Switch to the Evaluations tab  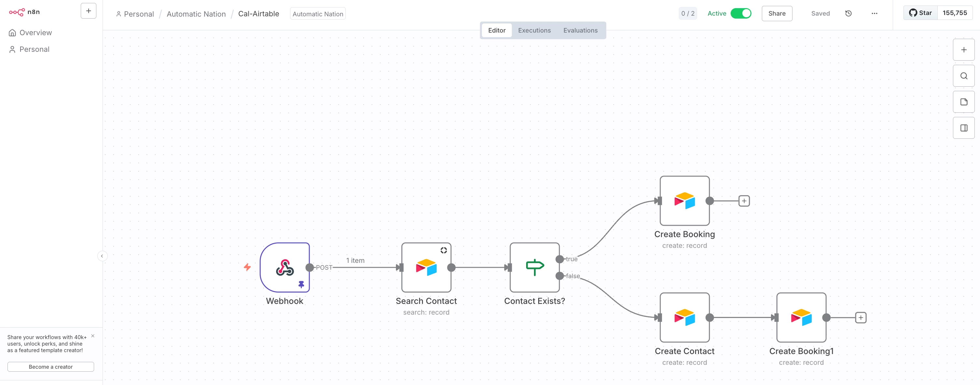[x=580, y=30]
